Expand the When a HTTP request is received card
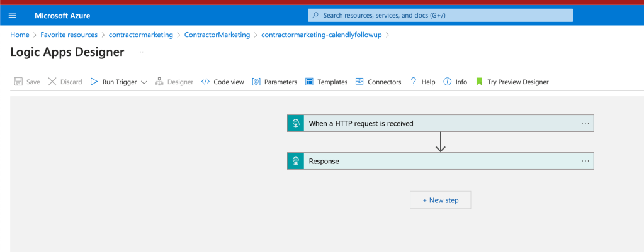644x252 pixels. (x=440, y=123)
